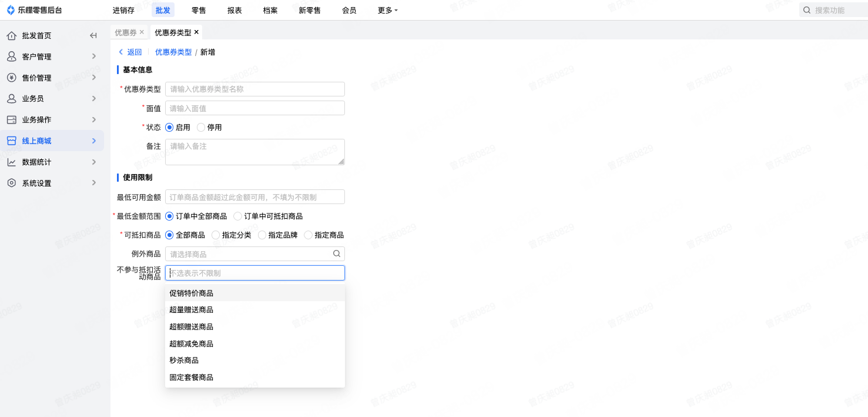This screenshot has height=417, width=868.
Task: Choose 超额赠送商品 from dropdown list
Action: pyautogui.click(x=255, y=326)
